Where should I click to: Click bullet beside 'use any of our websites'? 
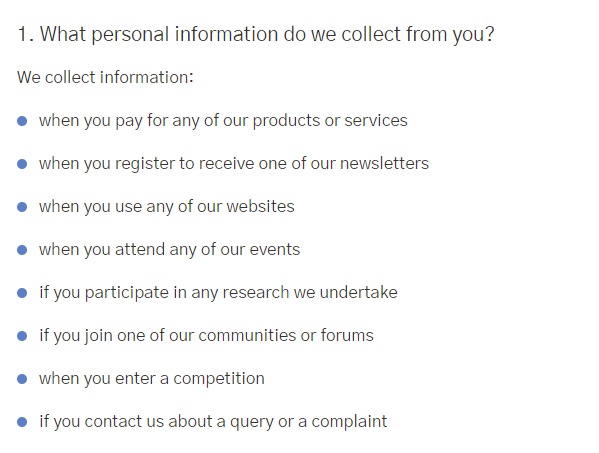(x=22, y=207)
